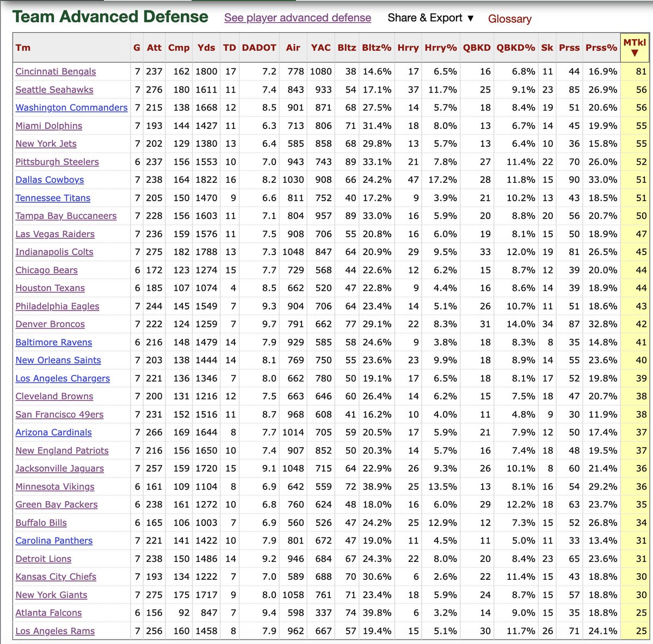Screen dimensions: 653x644
Task: Open the Arizona Cardinals team link
Action: [x=53, y=432]
